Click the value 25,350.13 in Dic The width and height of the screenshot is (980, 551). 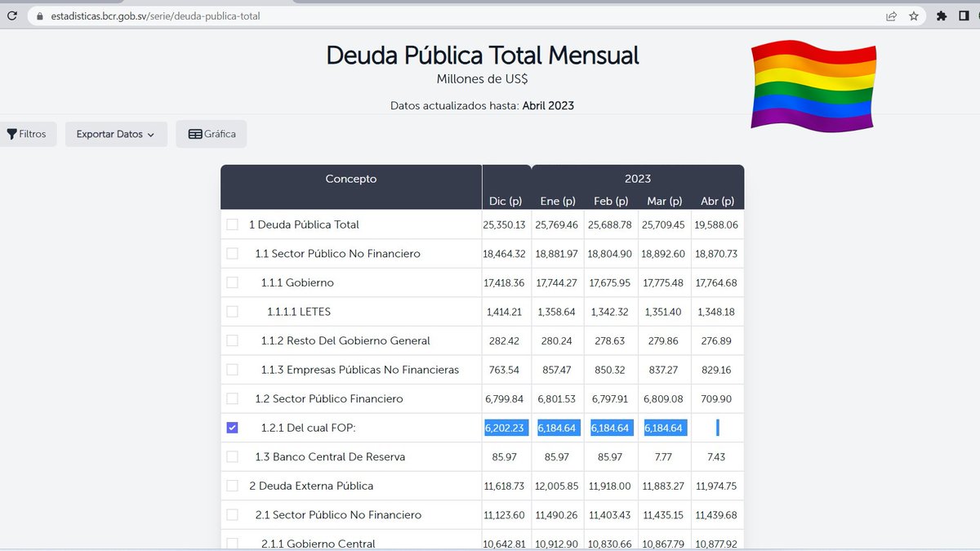(x=505, y=224)
